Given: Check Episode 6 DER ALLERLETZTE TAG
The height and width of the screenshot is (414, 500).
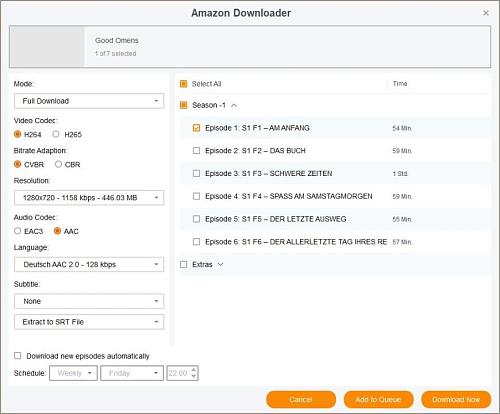Looking at the screenshot, I should coord(196,242).
